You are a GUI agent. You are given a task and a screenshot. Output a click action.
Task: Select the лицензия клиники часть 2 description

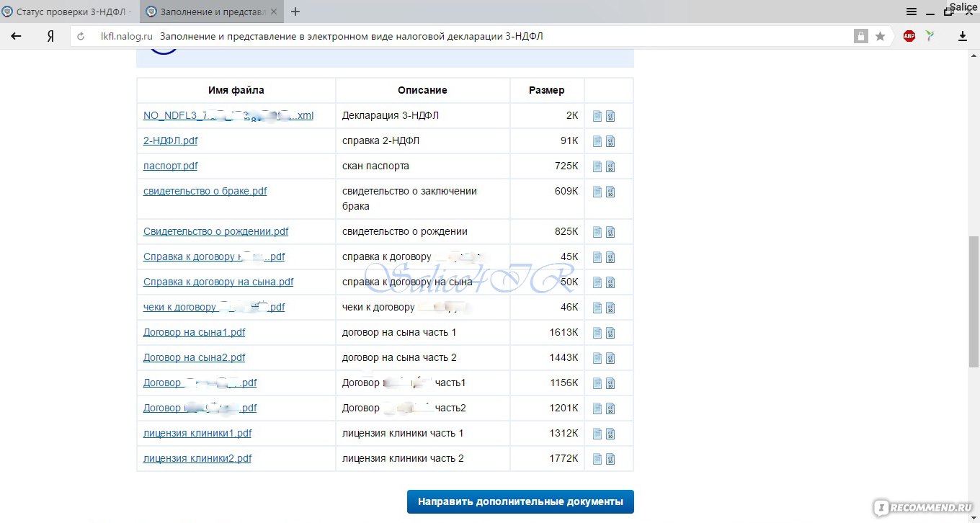pyautogui.click(x=423, y=458)
